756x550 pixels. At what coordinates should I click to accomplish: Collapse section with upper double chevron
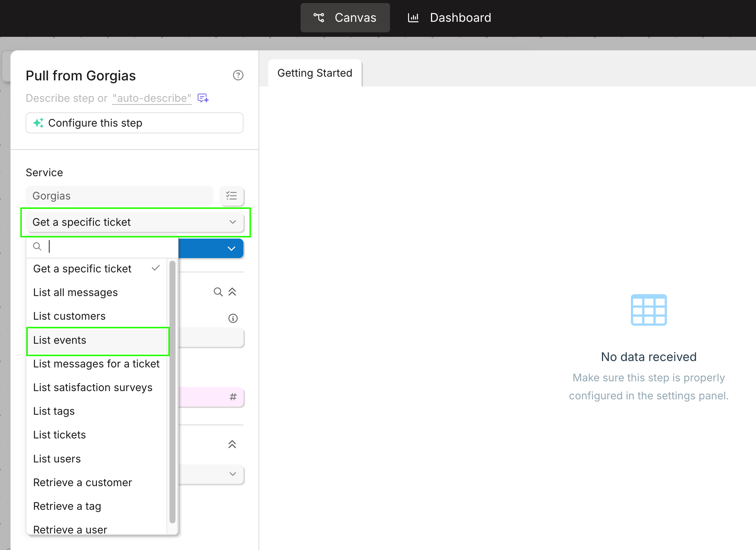(x=232, y=292)
